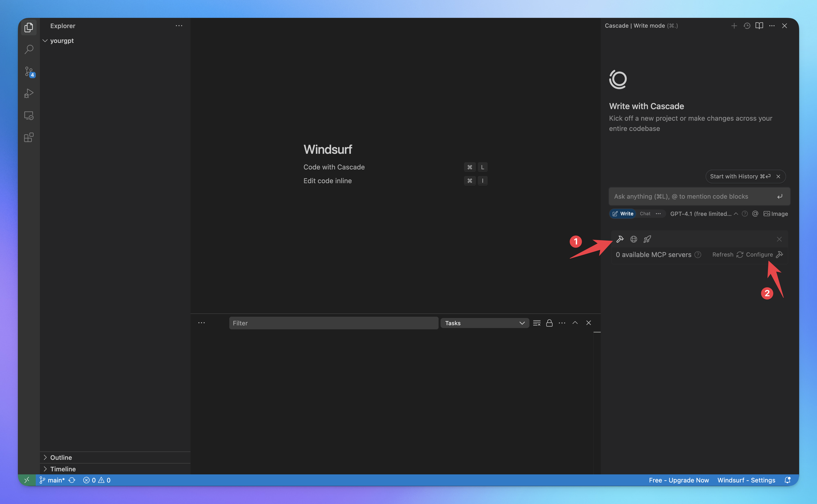Open more Cascade mode options ellipsis
Image resolution: width=817 pixels, height=504 pixels.
[x=658, y=214]
